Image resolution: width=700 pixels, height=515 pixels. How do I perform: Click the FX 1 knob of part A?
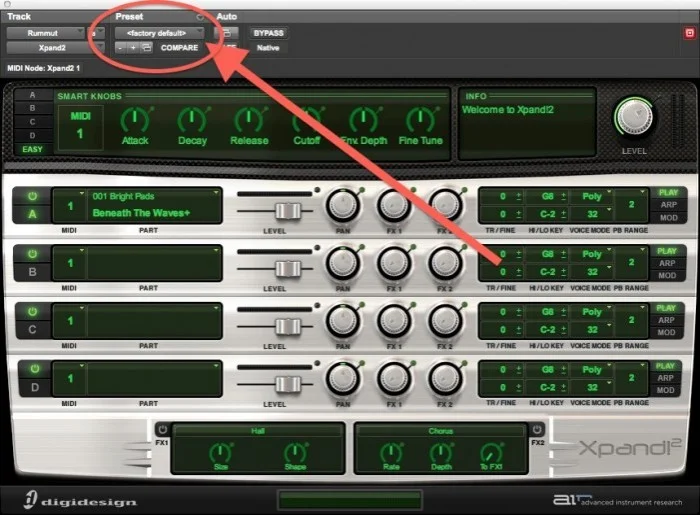pos(394,206)
